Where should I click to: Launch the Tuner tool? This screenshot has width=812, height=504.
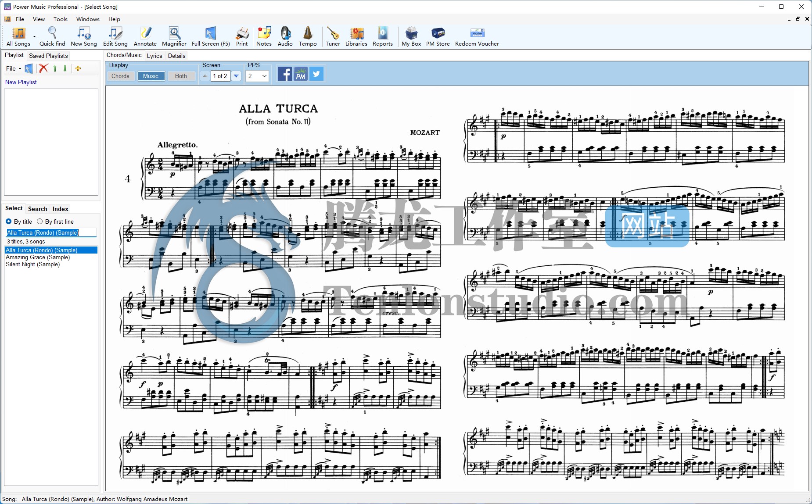click(333, 36)
